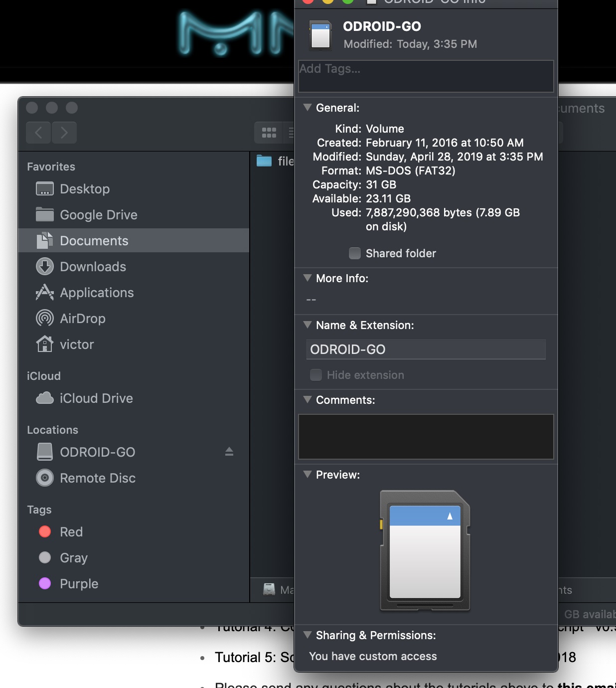Select iCloud Drive in sidebar
The height and width of the screenshot is (688, 616).
96,398
